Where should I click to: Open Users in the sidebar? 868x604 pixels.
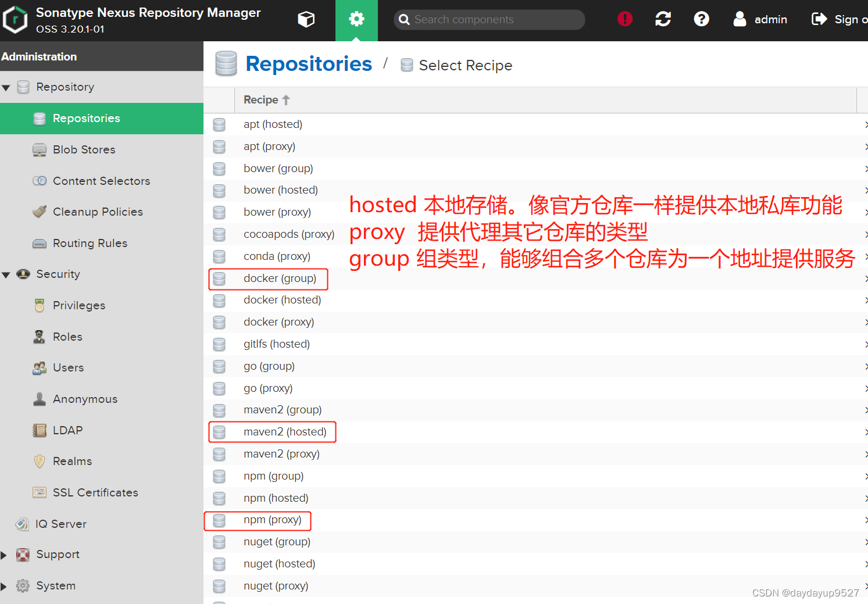coord(102,368)
